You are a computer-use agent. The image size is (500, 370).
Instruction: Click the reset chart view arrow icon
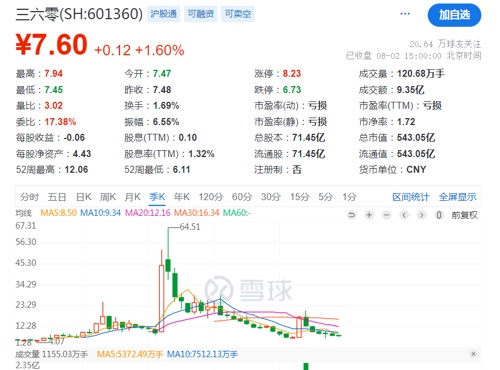[351, 215]
